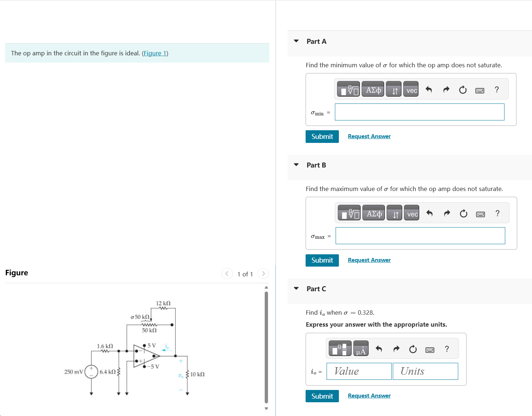This screenshot has width=532, height=416.
Task: Go to next figure
Action: pos(263,273)
